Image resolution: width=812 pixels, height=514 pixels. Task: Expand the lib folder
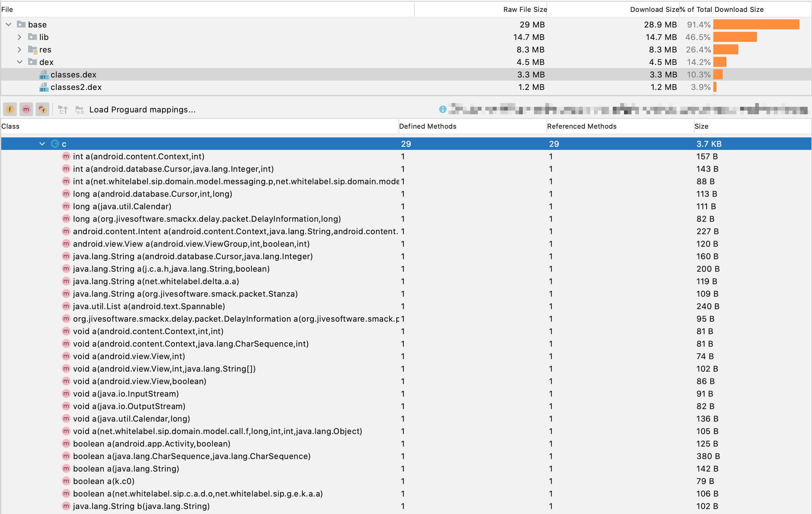coord(20,37)
